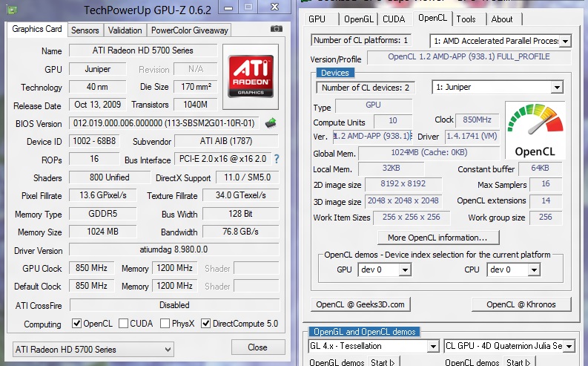Click the Close button in GPU-Z

pos(257,347)
